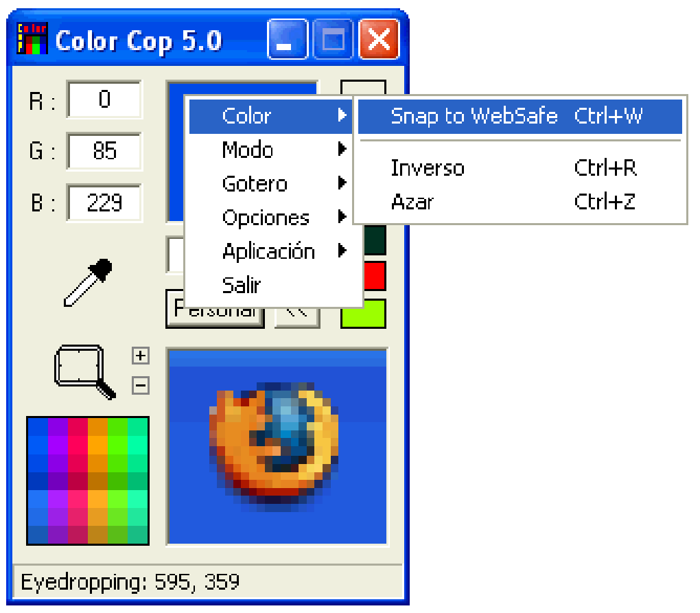The width and height of the screenshot is (700, 613).
Task: Pick the red color history swatch
Action: point(375,276)
